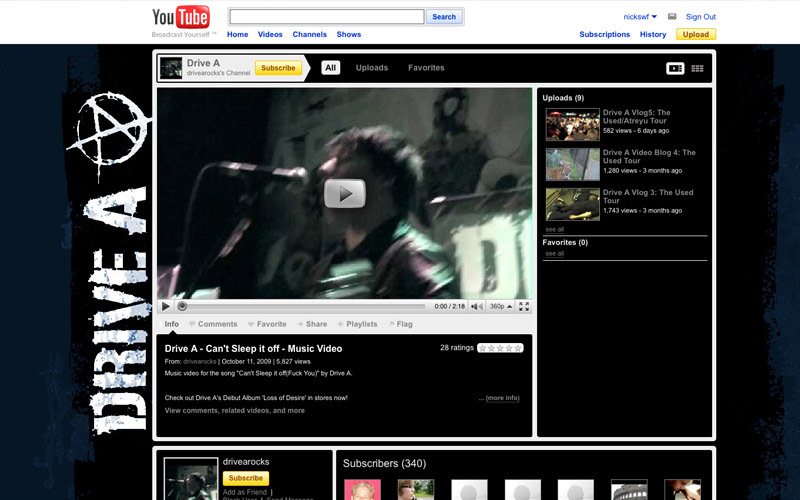Open 'Drive A Vlog5: The Used/Atreyu Tour' title
Viewport: 800px width, 500px height.
637,117
